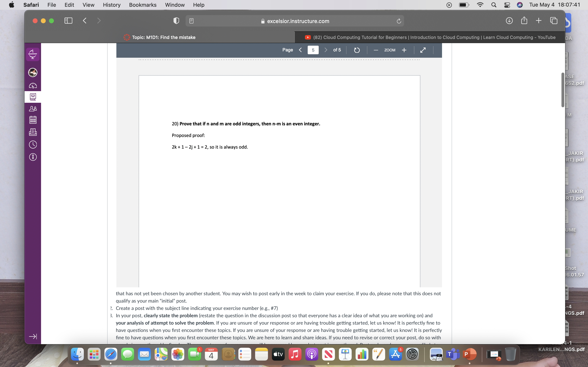Switch to Cloud Computing YouTube tab
This screenshot has height=367, width=588.
(430, 37)
